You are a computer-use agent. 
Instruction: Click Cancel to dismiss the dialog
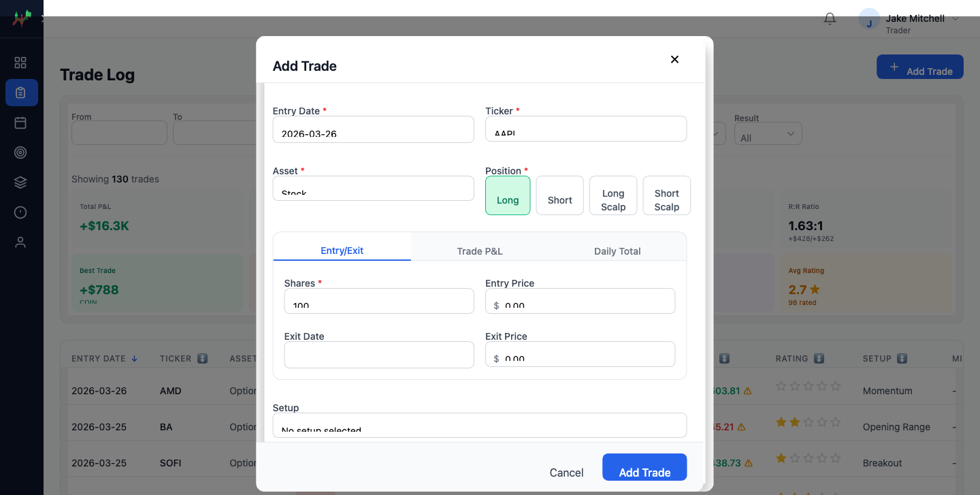click(566, 473)
